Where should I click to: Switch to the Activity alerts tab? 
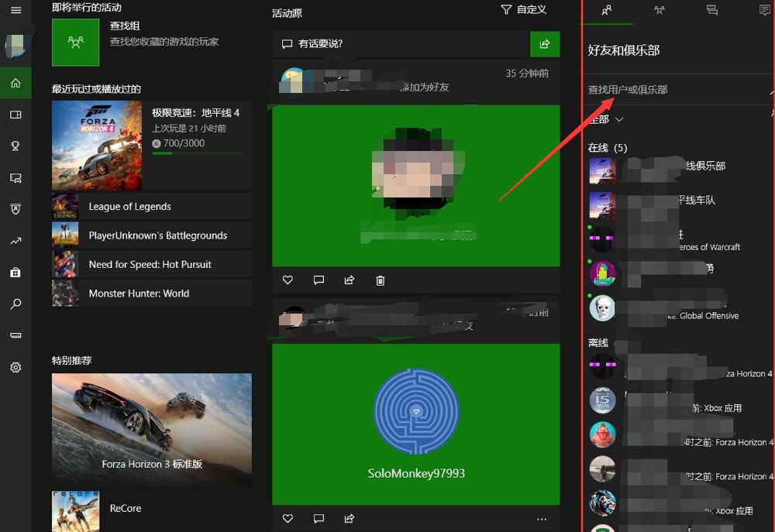point(764,10)
